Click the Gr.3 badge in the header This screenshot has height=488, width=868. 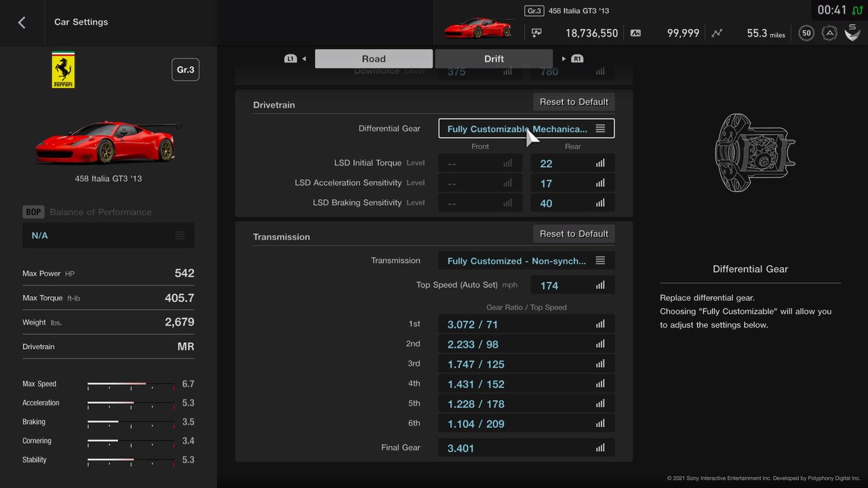(534, 11)
